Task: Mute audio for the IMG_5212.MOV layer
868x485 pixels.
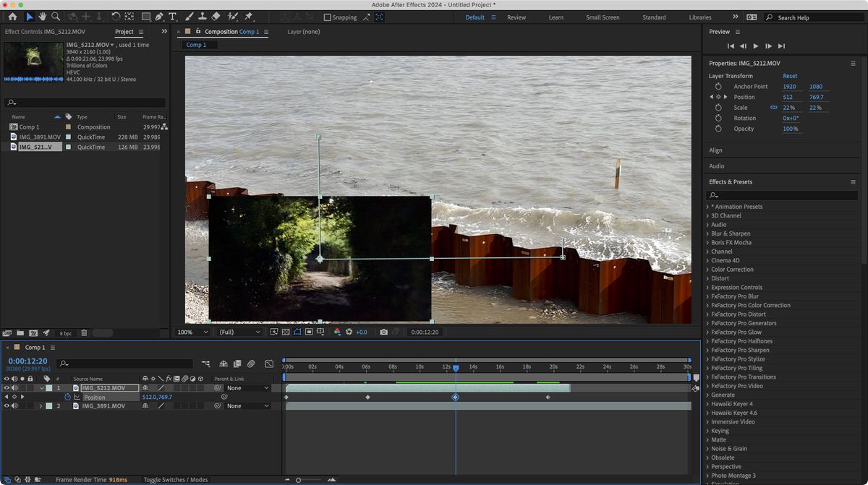Action: (14, 387)
